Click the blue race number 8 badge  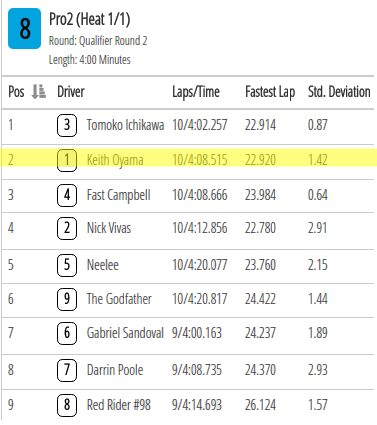[x=24, y=29]
